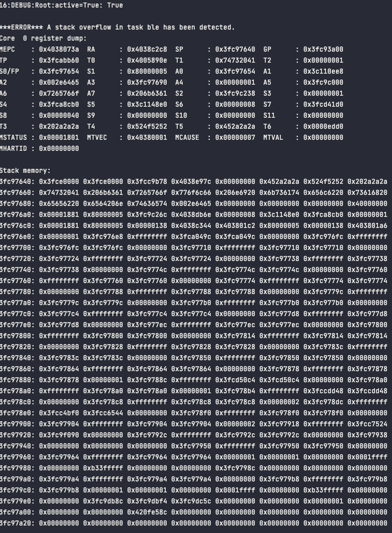
Task: Select the MEPC value 0x4038073a
Action: [59, 49]
